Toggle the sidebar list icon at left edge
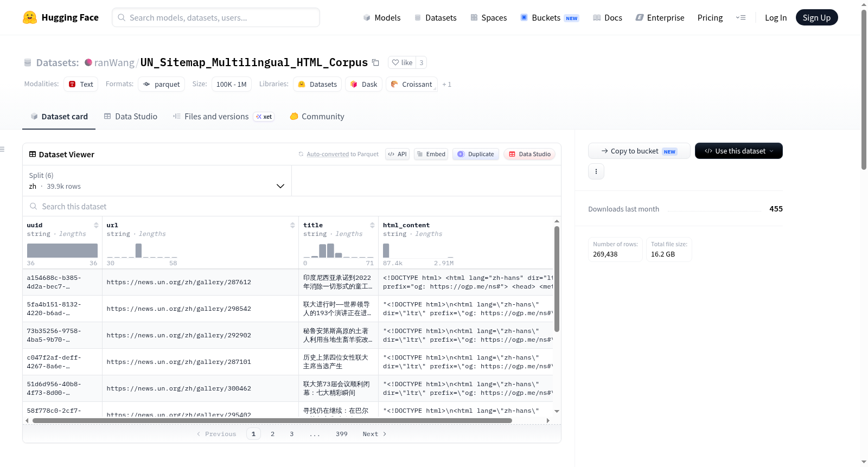Screen dimensions: 868x467 pos(2,149)
